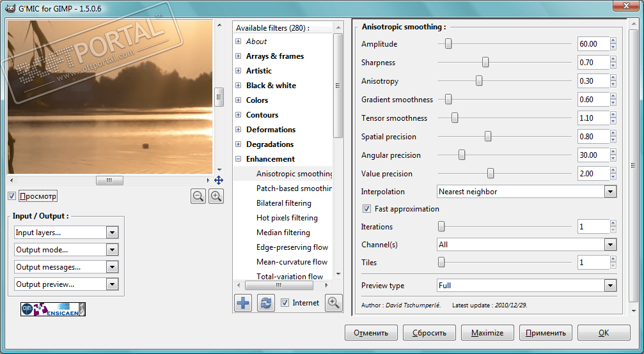This screenshot has height=354, width=644.
Task: Select Hot pixels filtering
Action: (x=287, y=218)
